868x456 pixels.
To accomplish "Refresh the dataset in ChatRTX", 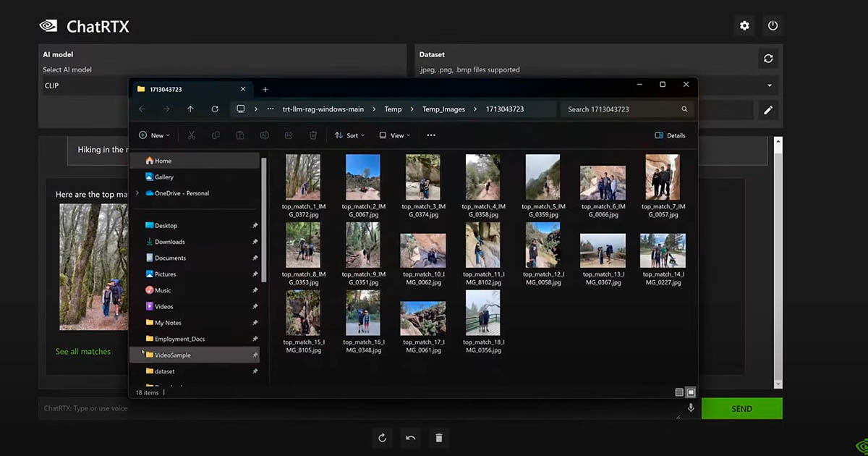I will pos(768,59).
